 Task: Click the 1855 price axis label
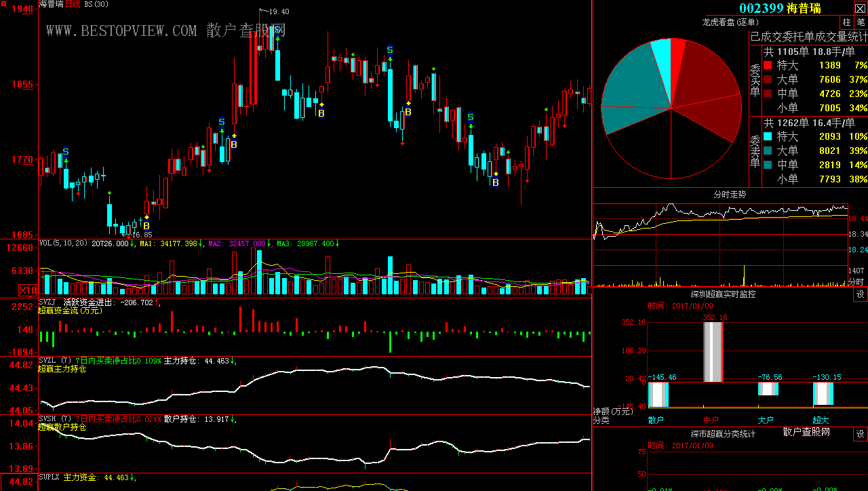22,85
